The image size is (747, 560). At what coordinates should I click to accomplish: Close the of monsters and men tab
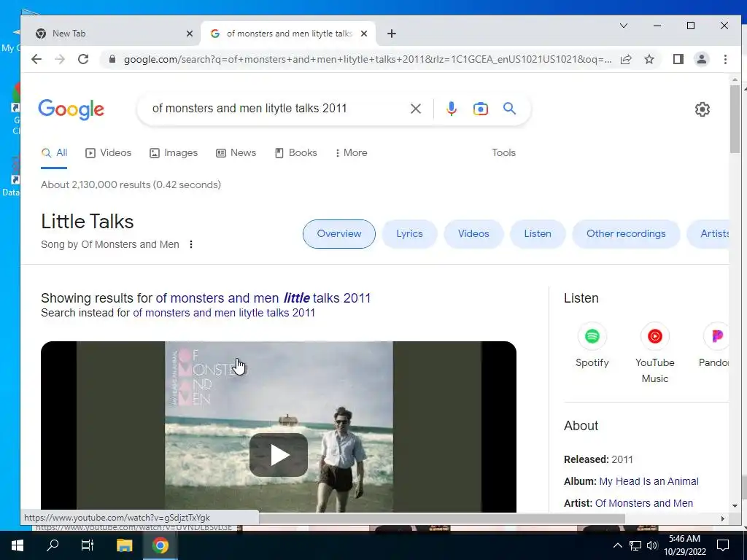coord(363,34)
